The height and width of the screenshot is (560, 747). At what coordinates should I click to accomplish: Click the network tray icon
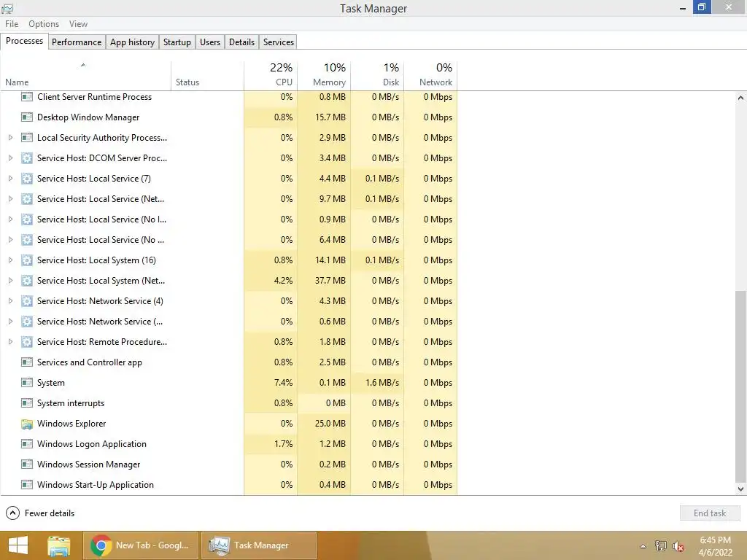(x=661, y=545)
